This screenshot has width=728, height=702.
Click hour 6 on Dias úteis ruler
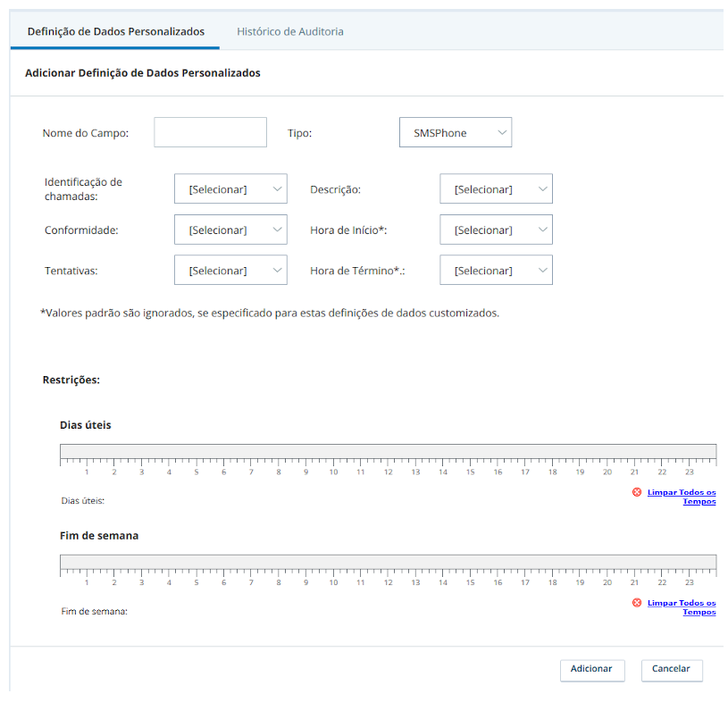[224, 472]
